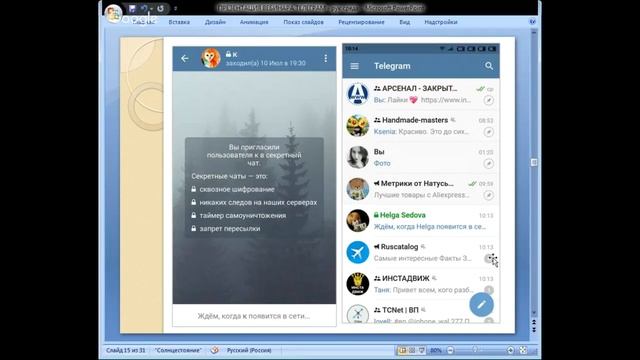Open the Office button menu

click(113, 13)
